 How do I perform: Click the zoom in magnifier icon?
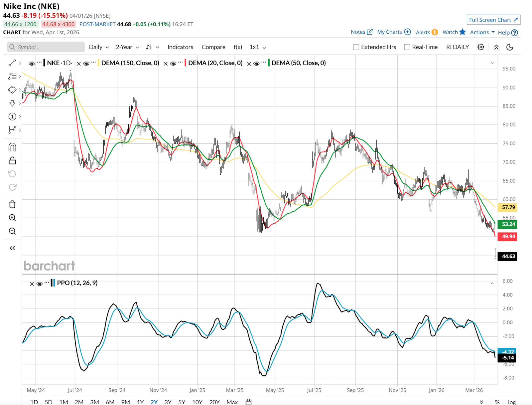tap(12, 218)
